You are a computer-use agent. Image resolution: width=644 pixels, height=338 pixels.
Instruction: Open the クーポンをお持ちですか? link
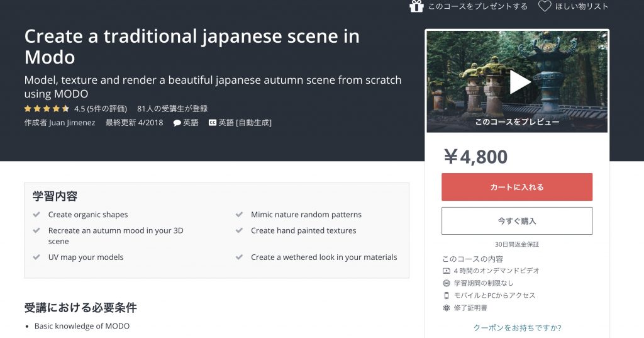click(x=517, y=327)
